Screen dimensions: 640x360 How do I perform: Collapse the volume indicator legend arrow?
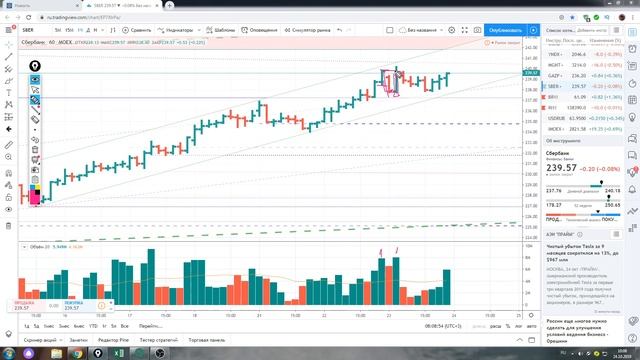point(24,247)
